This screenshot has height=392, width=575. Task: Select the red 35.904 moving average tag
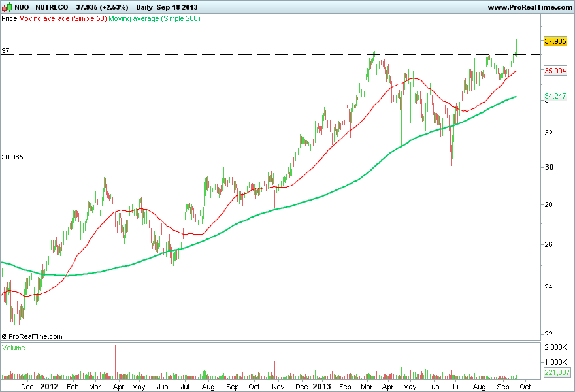click(555, 71)
